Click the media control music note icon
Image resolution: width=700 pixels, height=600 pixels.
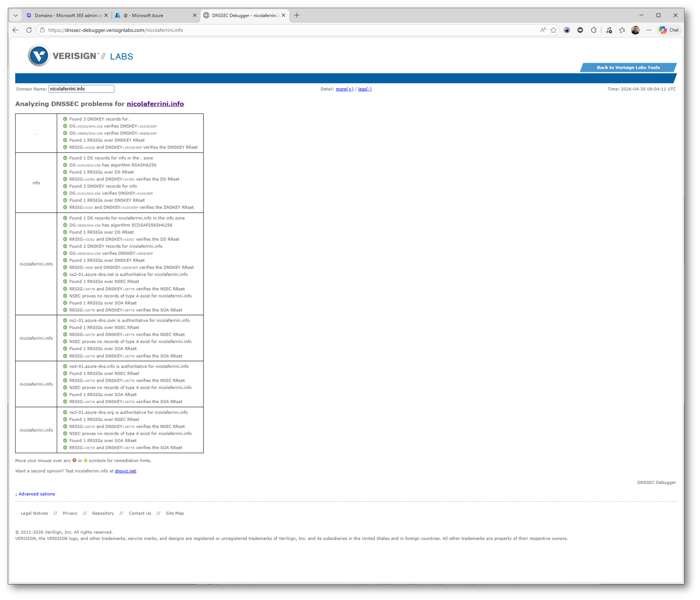click(609, 30)
